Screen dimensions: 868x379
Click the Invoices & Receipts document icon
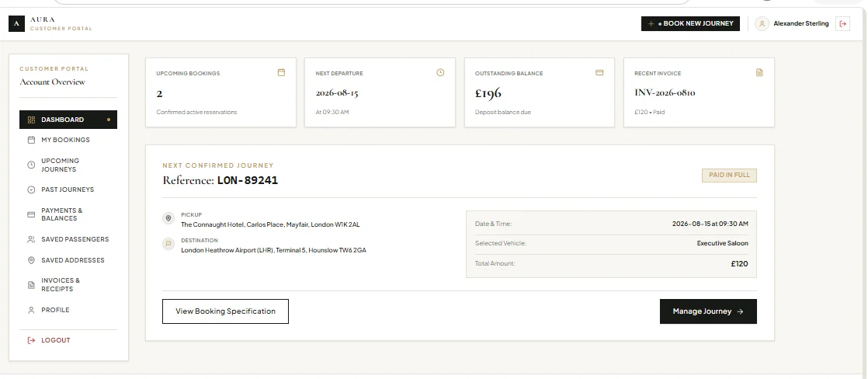32,285
